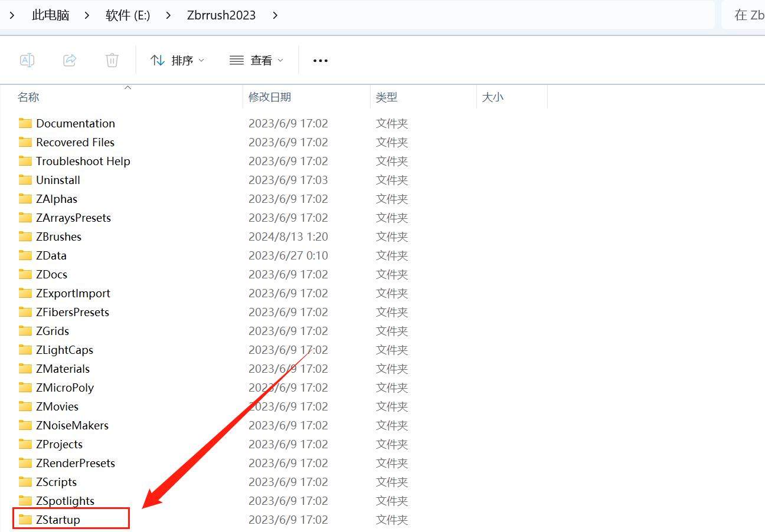765x532 pixels.
Task: Select the ZDocs folder icon
Action: click(25, 274)
